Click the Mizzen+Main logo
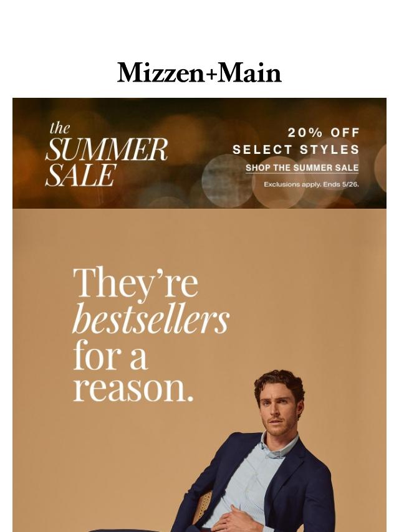399x532 pixels. click(199, 72)
